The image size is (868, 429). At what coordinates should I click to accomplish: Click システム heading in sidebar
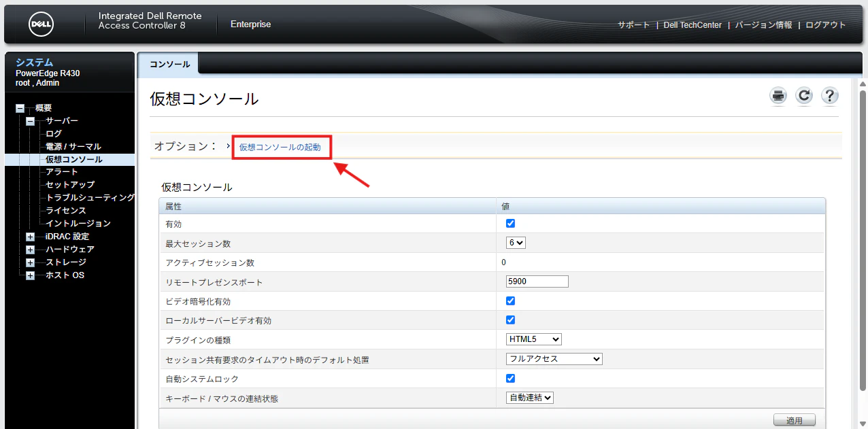tap(34, 63)
